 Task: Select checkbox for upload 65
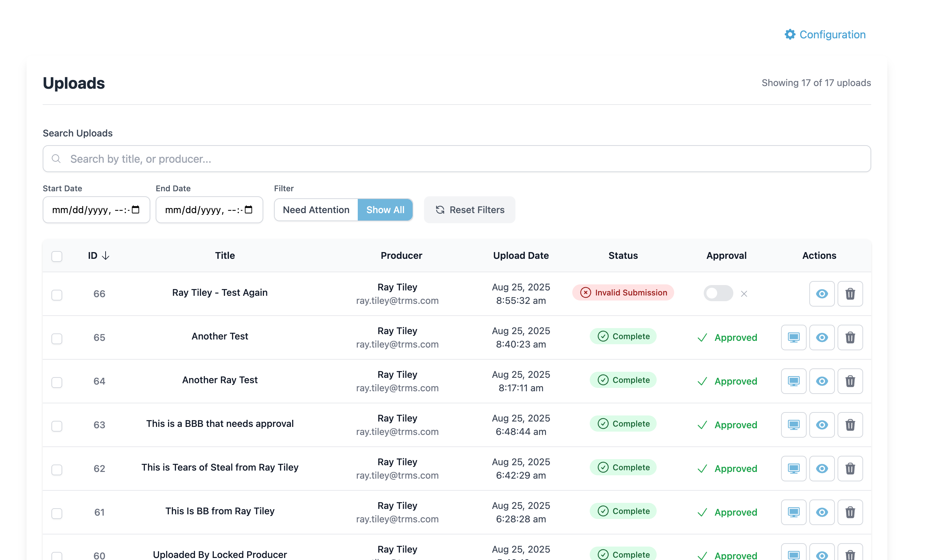[x=57, y=338]
